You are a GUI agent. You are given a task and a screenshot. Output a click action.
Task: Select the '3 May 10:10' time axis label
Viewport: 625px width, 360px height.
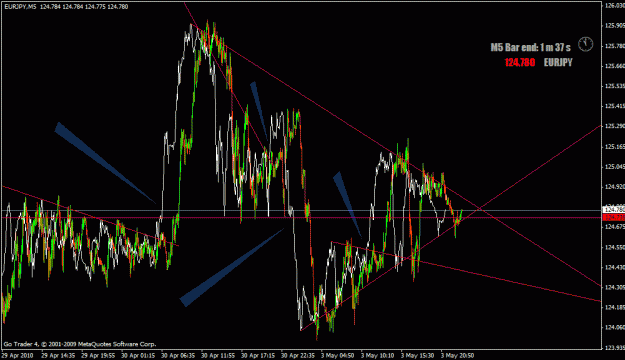click(x=377, y=355)
